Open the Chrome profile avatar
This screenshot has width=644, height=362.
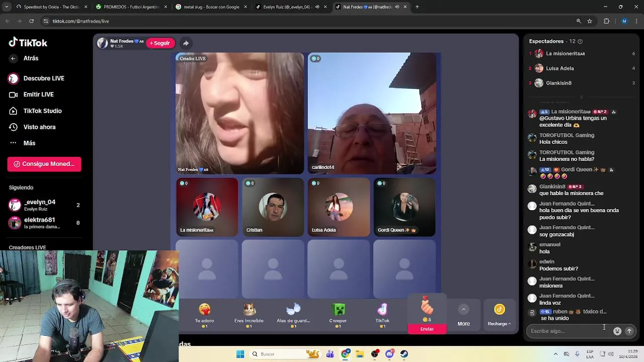click(x=624, y=21)
